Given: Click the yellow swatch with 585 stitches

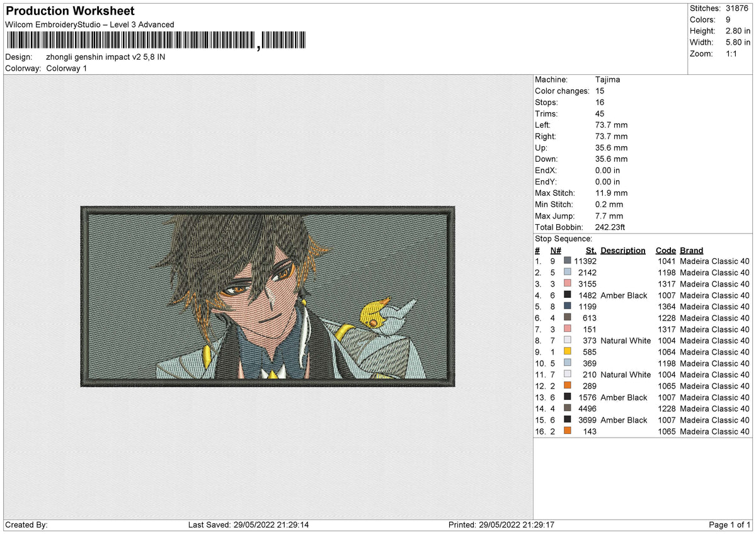Looking at the screenshot, I should coord(568,352).
